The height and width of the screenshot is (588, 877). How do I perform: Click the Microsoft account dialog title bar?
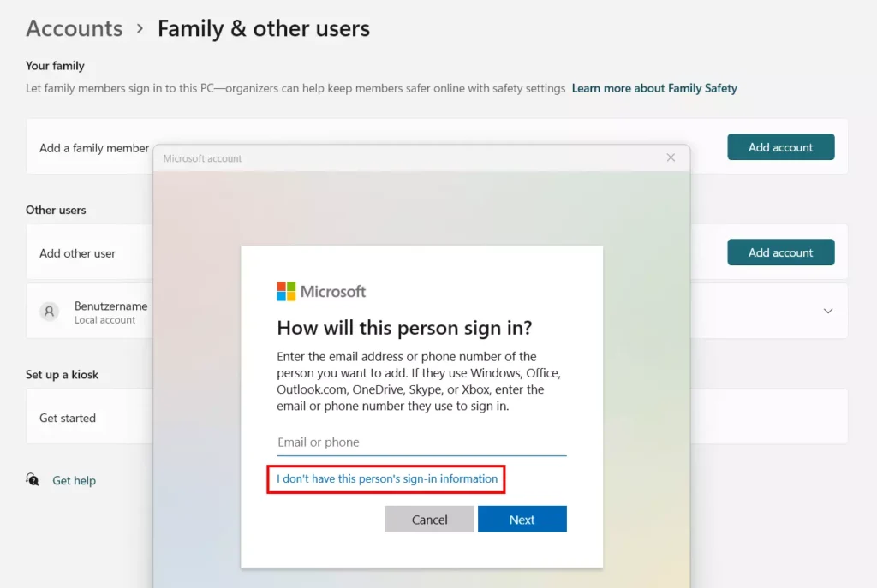click(x=409, y=158)
